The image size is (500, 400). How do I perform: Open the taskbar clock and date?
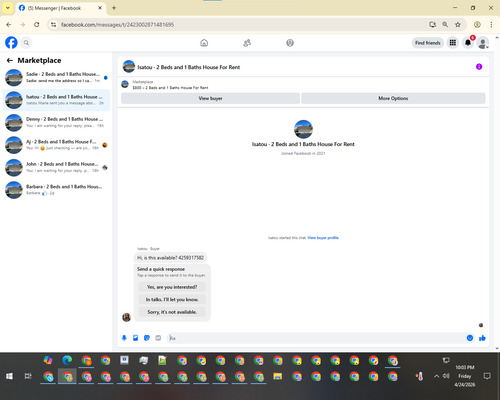[x=465, y=376]
